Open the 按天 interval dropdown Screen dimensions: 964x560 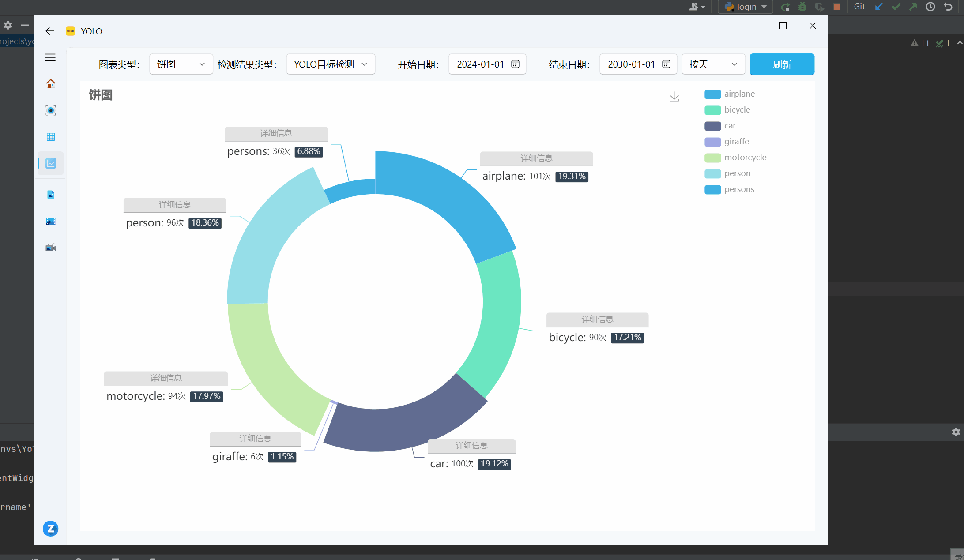[x=713, y=64]
